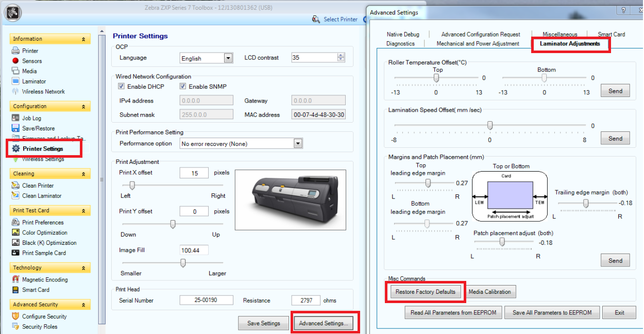Select the Magnetic Encoding icon
The image size is (644, 334).
[15, 279]
